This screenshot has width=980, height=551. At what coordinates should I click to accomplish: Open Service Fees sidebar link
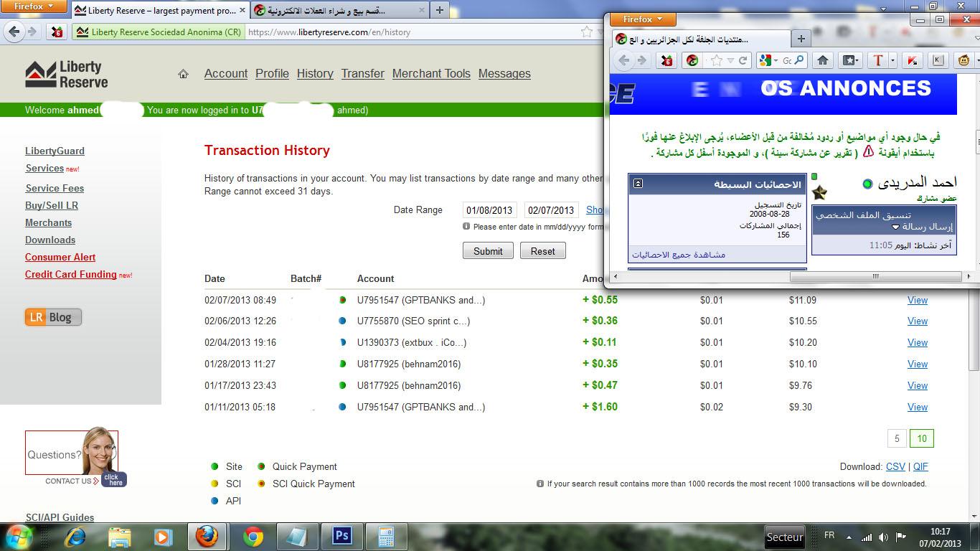(55, 188)
